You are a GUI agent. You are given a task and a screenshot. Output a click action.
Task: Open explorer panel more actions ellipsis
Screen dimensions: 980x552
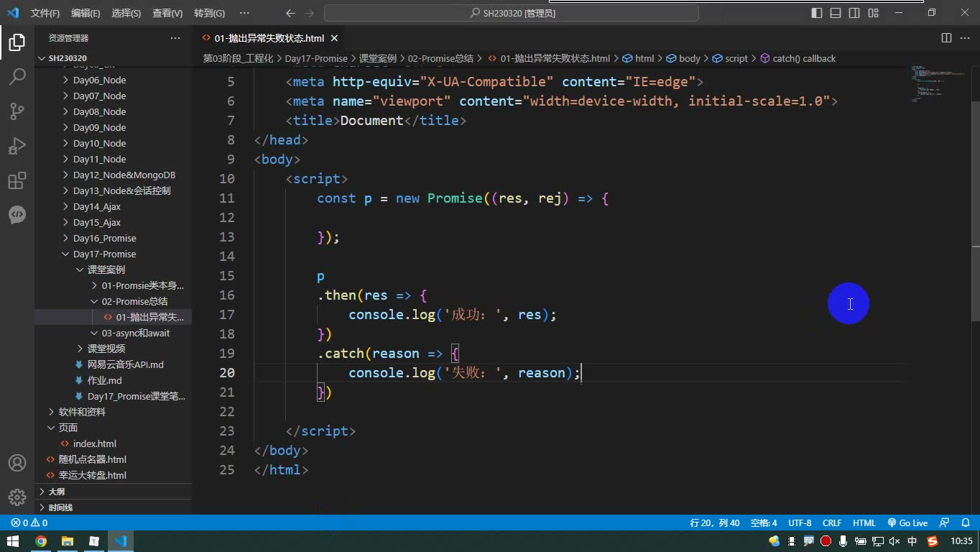[175, 38]
